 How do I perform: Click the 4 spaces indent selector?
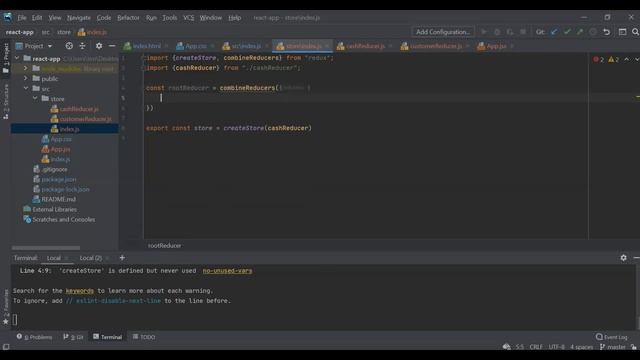pos(581,347)
